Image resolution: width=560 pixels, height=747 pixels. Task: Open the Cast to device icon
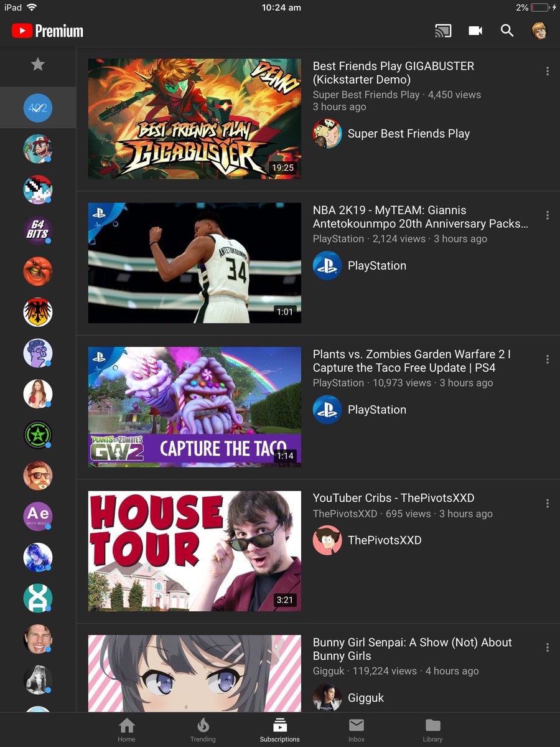[x=443, y=31]
